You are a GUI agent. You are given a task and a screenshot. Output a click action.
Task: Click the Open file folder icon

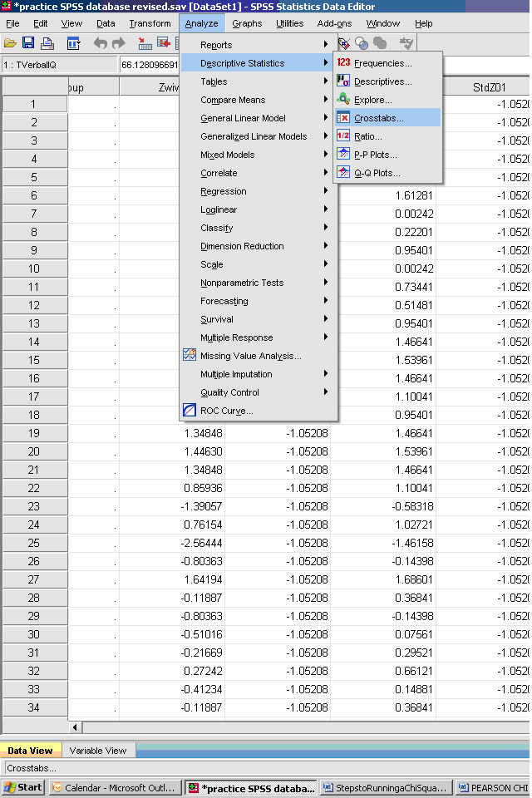[10, 43]
